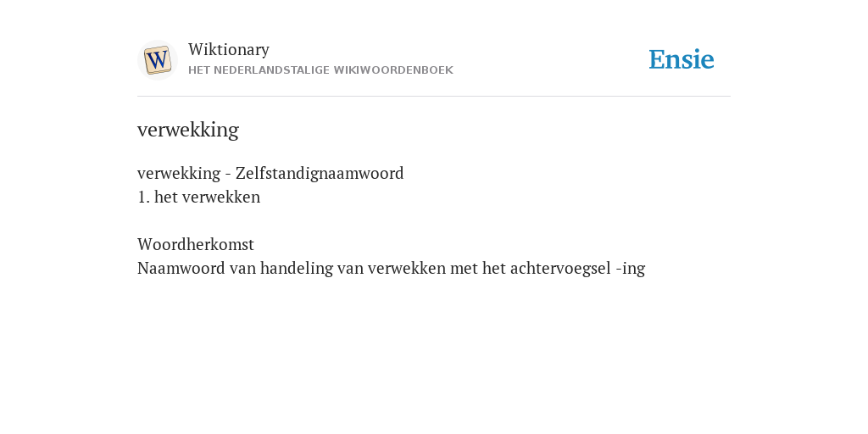This screenshot has width=868, height=434.
Task: Click the Wiktionary W tile logo icon
Action: point(157,60)
